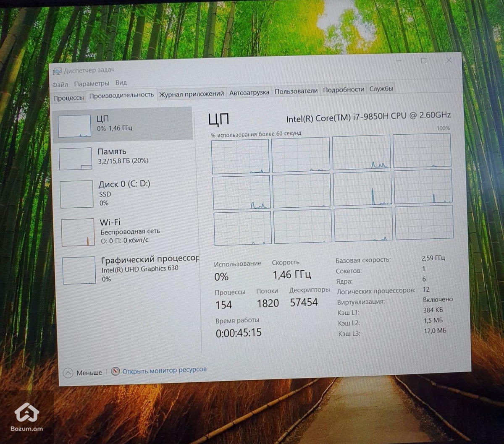Switch to the Подробности tab
The width and height of the screenshot is (504, 444).
coord(344,89)
